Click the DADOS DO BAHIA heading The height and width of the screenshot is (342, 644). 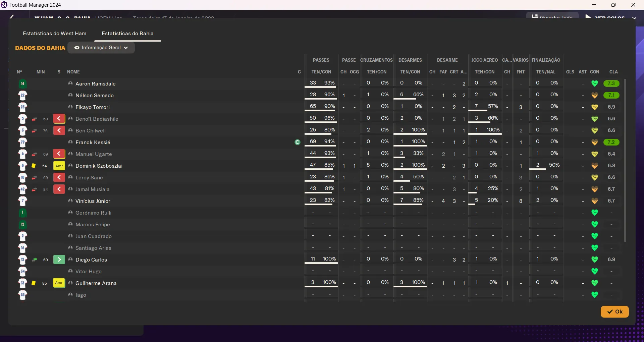tap(40, 48)
